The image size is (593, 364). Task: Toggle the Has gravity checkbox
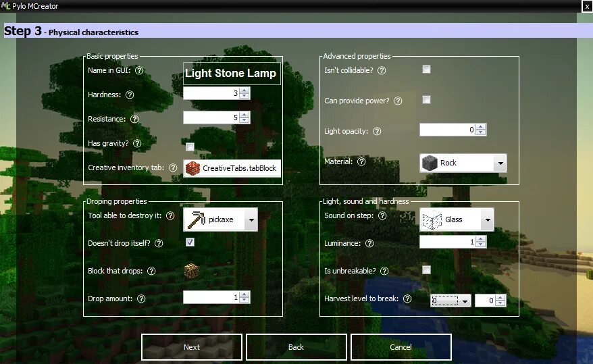click(190, 147)
